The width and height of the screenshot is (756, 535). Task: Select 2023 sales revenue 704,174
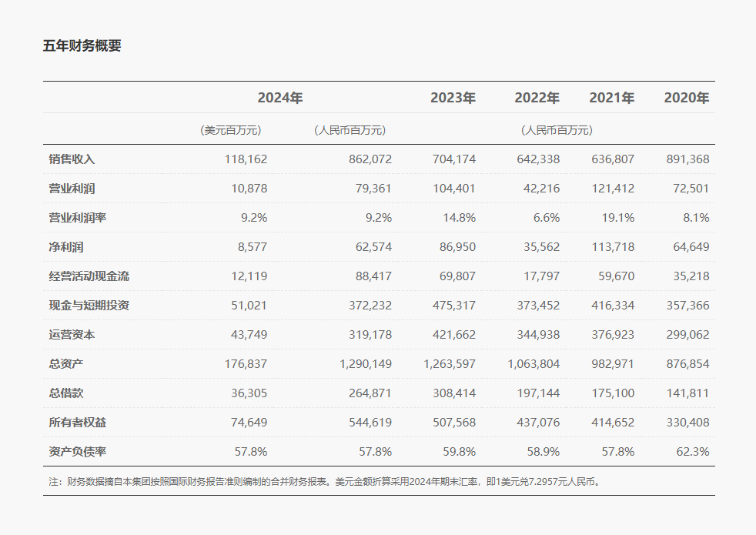click(x=454, y=159)
